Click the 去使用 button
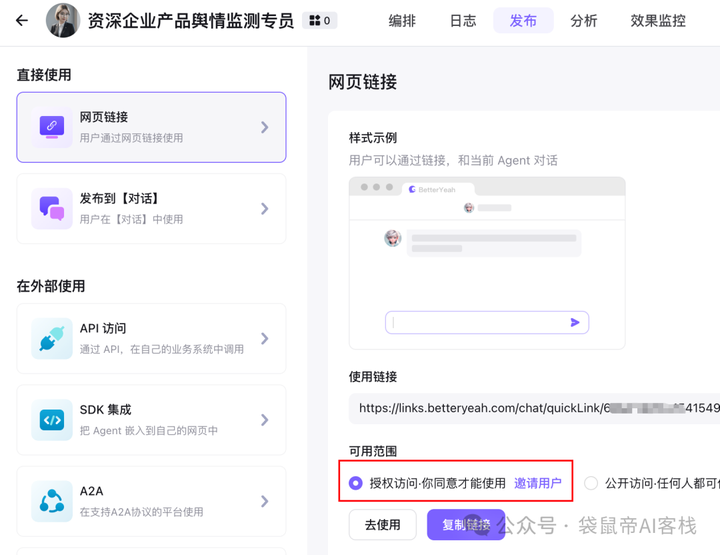Viewport: 720px width, 555px height. click(x=382, y=524)
